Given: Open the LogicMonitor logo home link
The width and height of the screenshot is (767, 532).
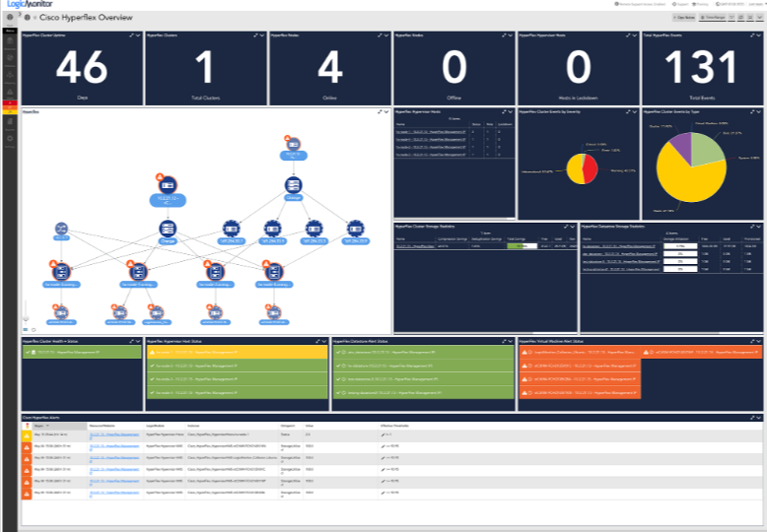Looking at the screenshot, I should point(30,4).
